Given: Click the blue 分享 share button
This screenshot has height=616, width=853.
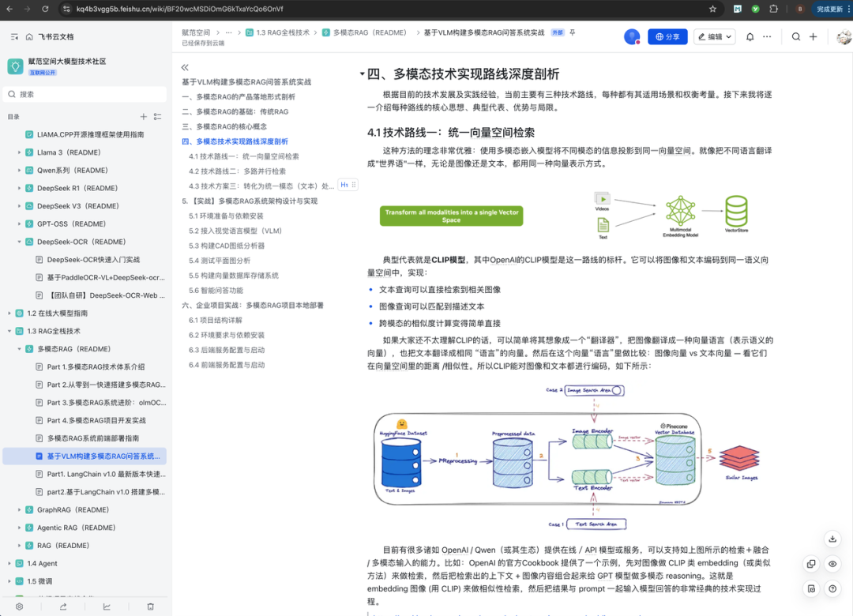Looking at the screenshot, I should click(x=667, y=36).
